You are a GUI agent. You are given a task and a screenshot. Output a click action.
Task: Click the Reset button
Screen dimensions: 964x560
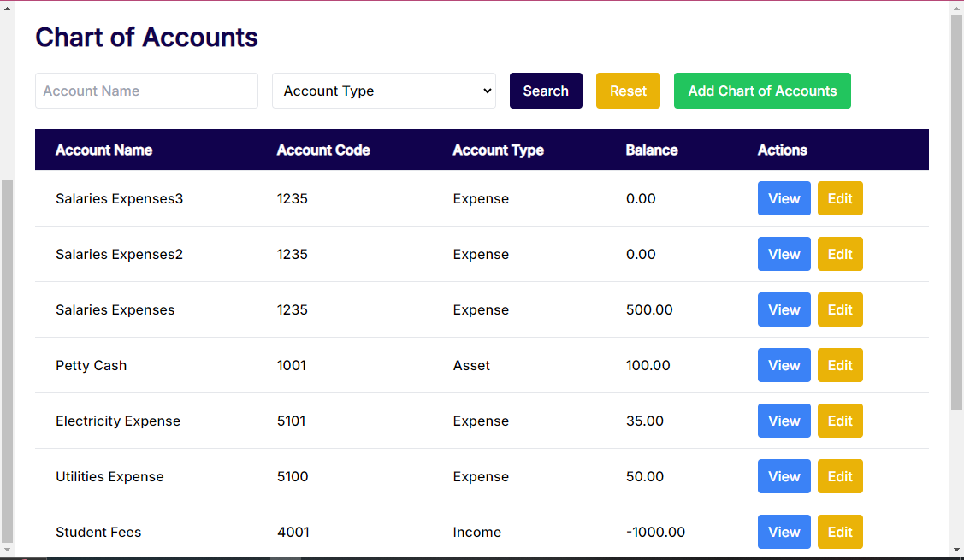[628, 91]
